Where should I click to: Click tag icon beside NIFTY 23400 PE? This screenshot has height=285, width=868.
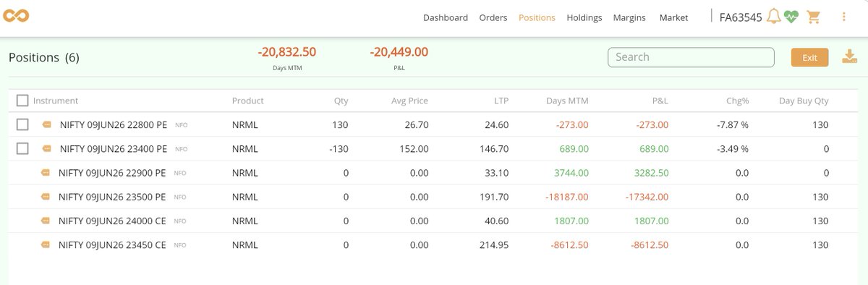pyautogui.click(x=47, y=149)
